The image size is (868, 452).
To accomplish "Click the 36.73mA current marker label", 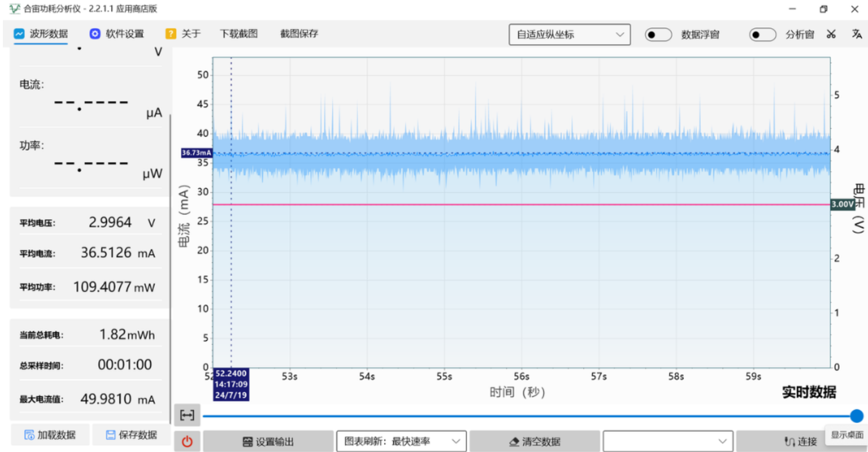I will coord(197,153).
